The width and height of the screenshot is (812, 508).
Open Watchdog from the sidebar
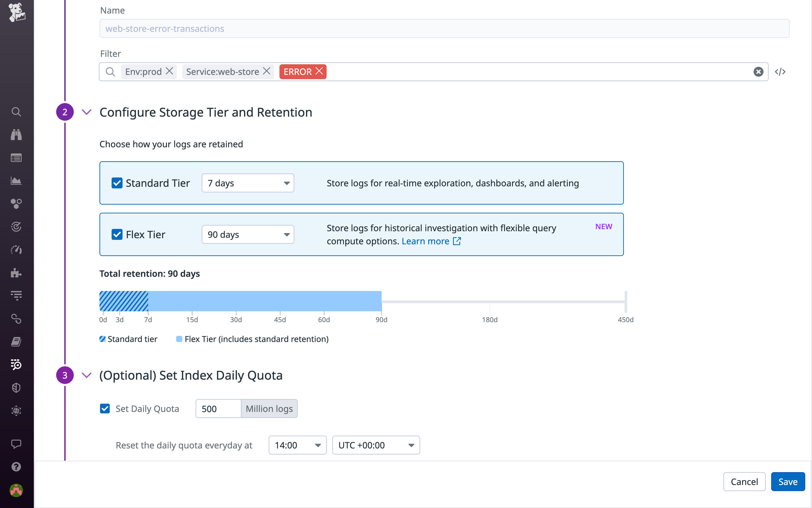coord(16,135)
